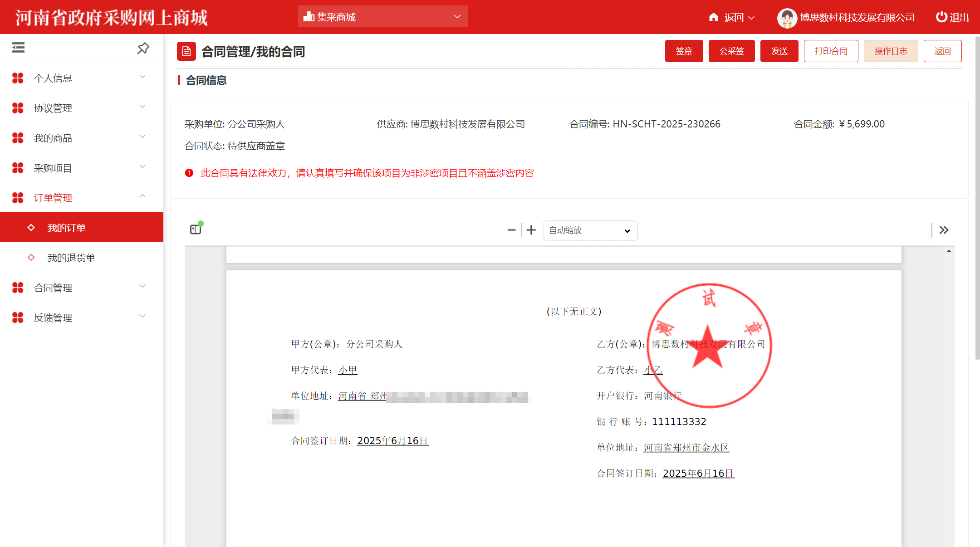980x547 pixels.
Task: Click the red warning exclamation icon
Action: (189, 173)
